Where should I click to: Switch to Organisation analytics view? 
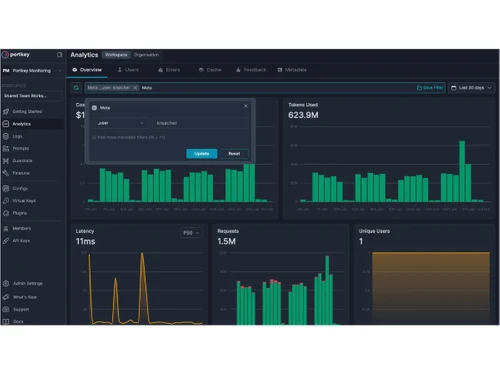146,55
